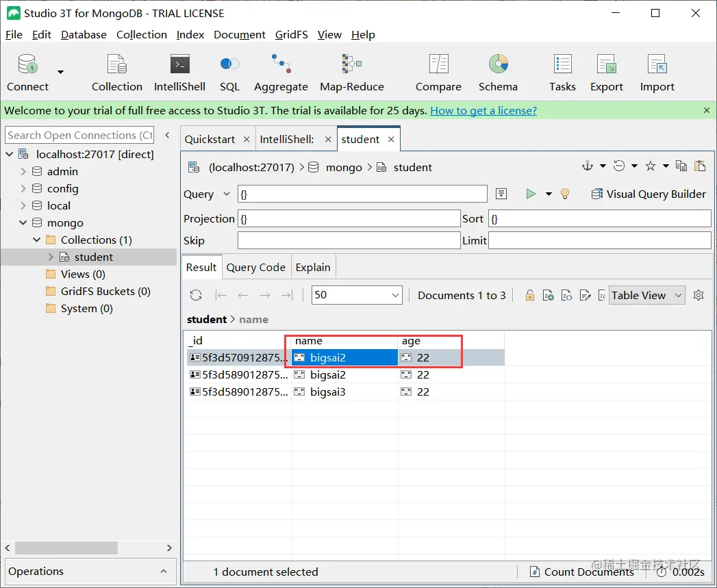Run the query with the green play icon
This screenshot has height=588, width=717.
(531, 194)
